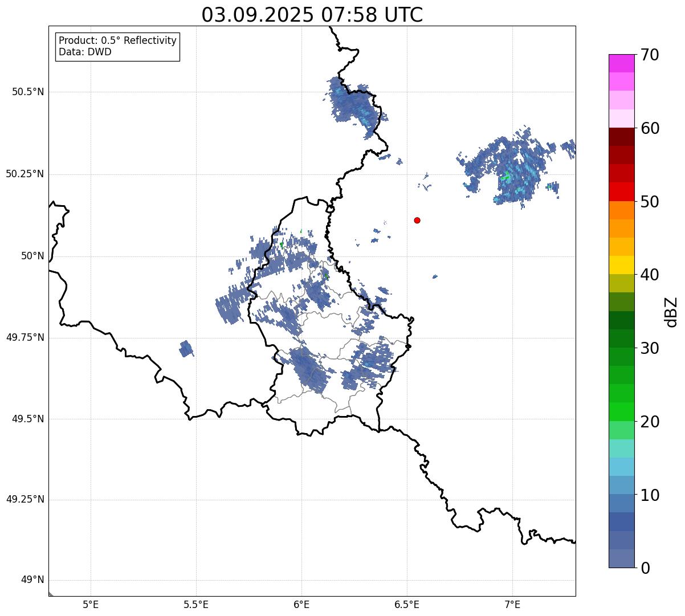Click the 'dBZ' colorbar axis label

tap(671, 312)
